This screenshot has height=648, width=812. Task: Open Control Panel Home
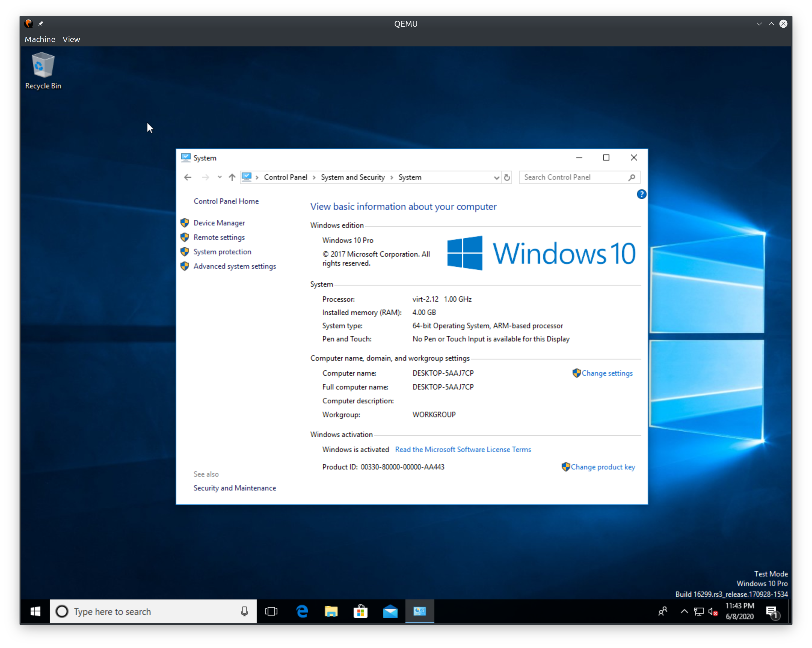[x=226, y=201]
